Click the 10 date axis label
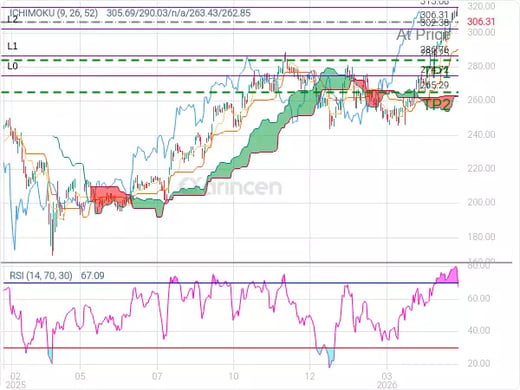The width and height of the screenshot is (520, 390). click(233, 376)
